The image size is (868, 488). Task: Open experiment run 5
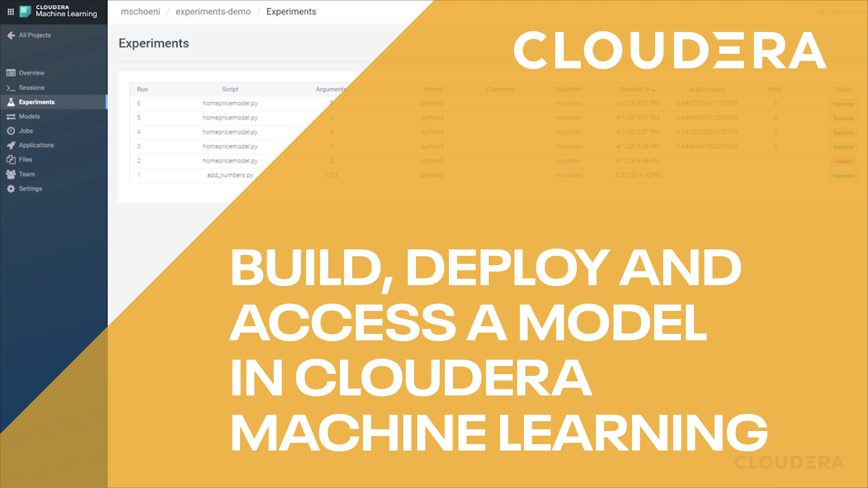click(x=139, y=117)
